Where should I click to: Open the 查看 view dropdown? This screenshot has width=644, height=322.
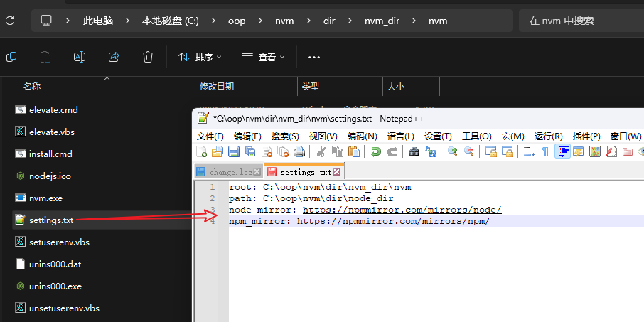tap(263, 57)
